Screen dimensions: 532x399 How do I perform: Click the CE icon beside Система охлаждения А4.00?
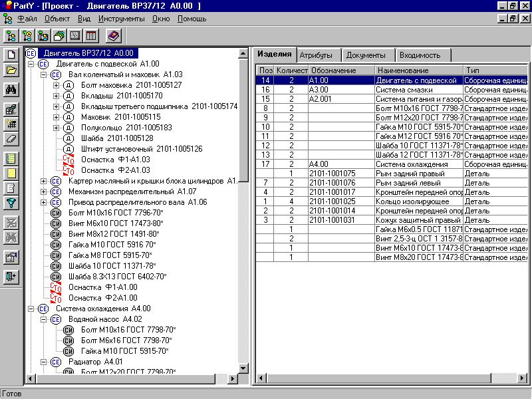tap(43, 309)
